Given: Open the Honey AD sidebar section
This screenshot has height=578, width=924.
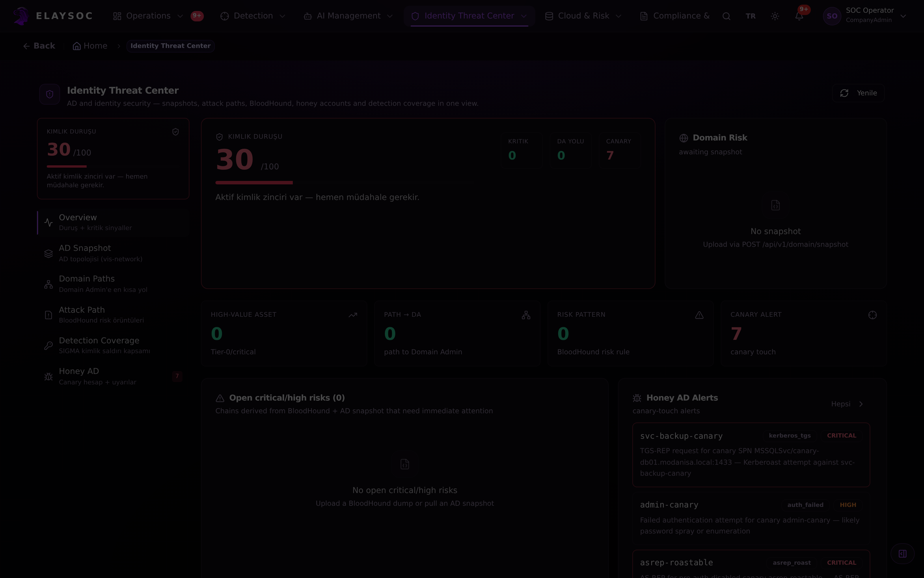Looking at the screenshot, I should (113, 376).
